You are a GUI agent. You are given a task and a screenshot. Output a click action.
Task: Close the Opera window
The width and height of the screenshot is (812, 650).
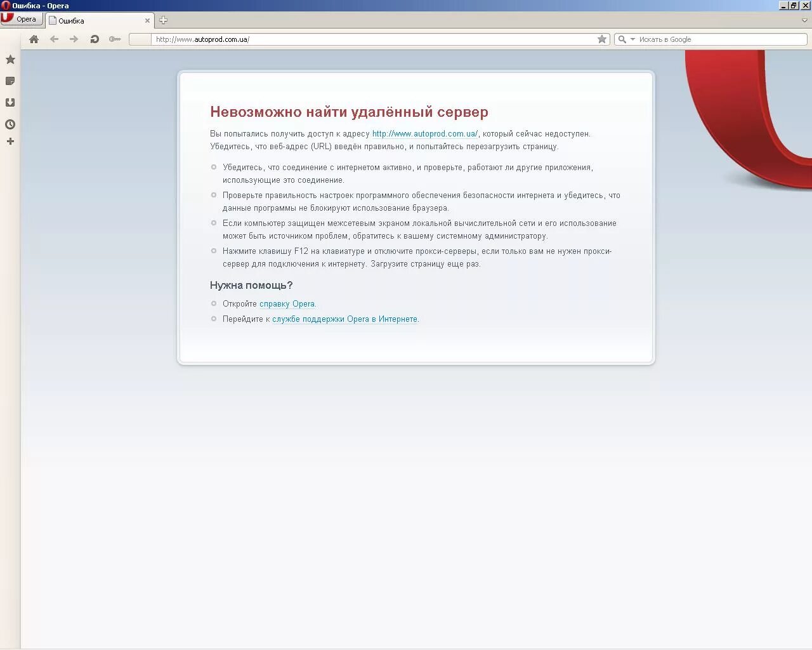click(805, 6)
